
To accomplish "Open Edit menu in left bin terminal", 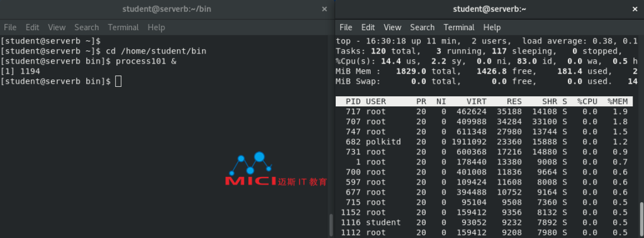I will [33, 28].
